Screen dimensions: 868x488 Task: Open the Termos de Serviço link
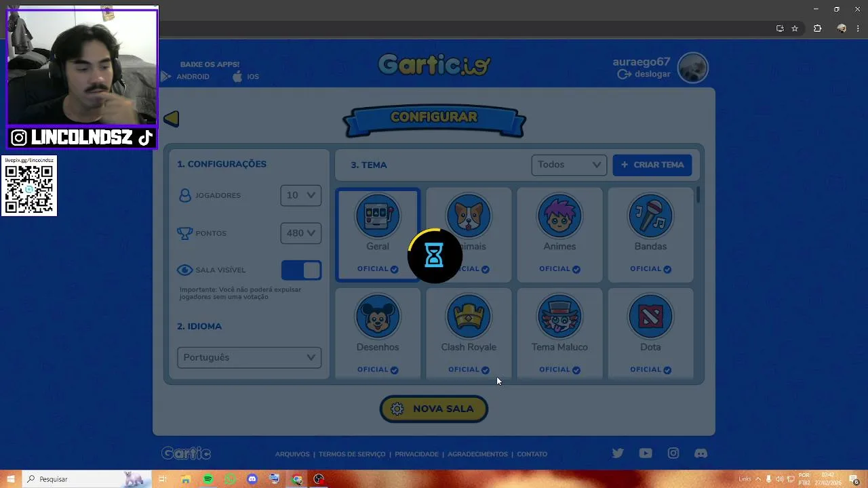coord(352,454)
